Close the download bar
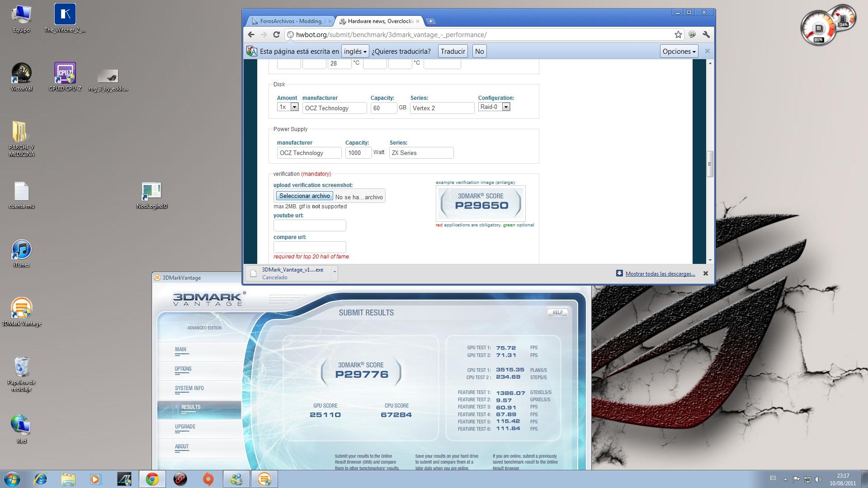 pos(705,273)
